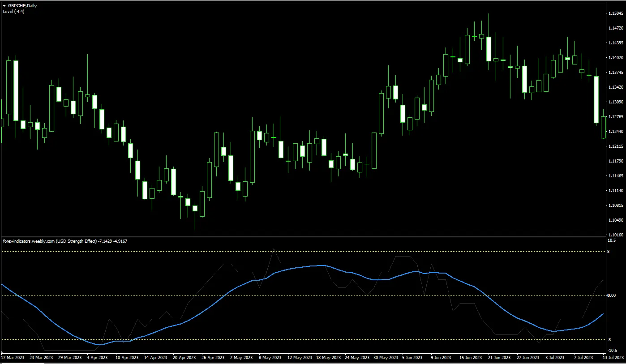Screen dimensions: 626x364
Task: Click the 1.15045 price scale label
Action: tap(616, 13)
